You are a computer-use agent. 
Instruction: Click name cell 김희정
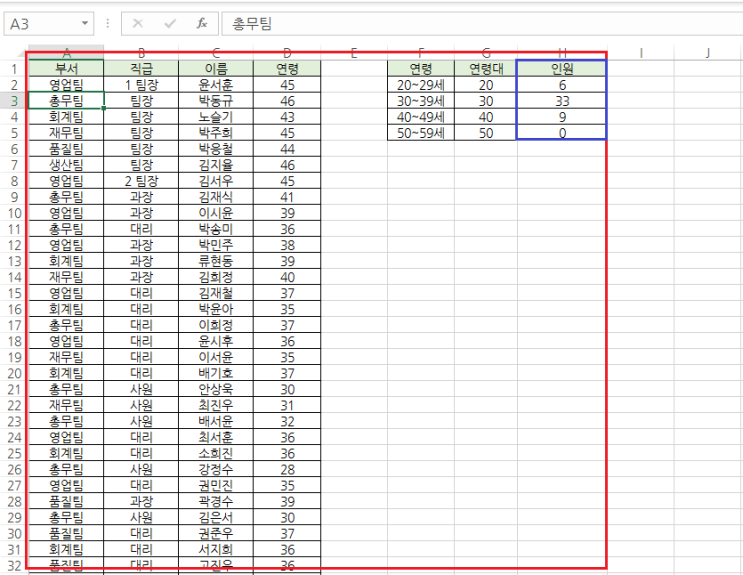pos(216,277)
